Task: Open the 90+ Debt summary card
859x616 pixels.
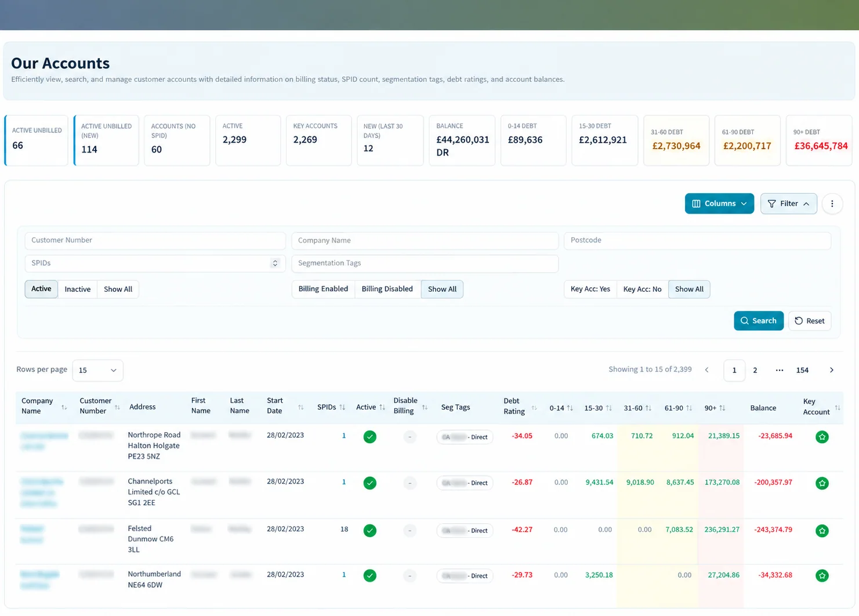Action: click(x=819, y=140)
